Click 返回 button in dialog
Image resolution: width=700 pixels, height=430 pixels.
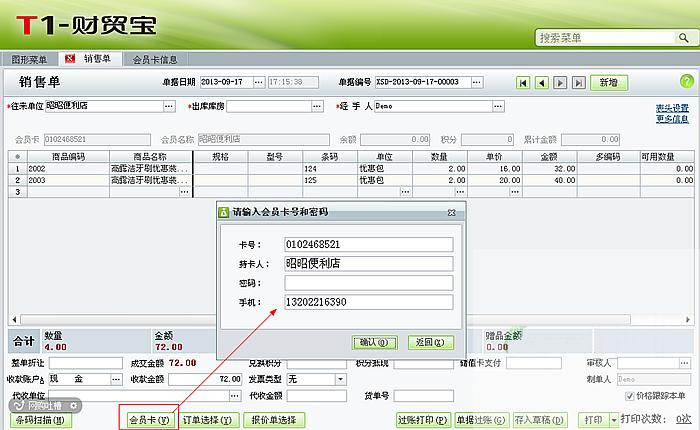(430, 342)
